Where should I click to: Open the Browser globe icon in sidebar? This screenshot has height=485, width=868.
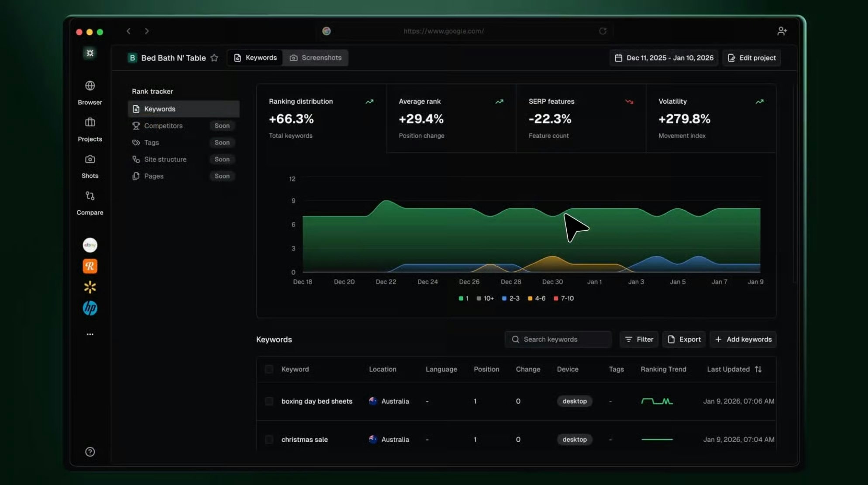[x=90, y=86]
